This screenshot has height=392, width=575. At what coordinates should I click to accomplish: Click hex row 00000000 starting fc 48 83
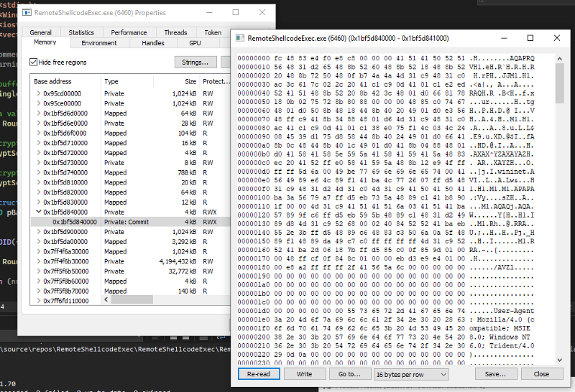click(x=386, y=58)
